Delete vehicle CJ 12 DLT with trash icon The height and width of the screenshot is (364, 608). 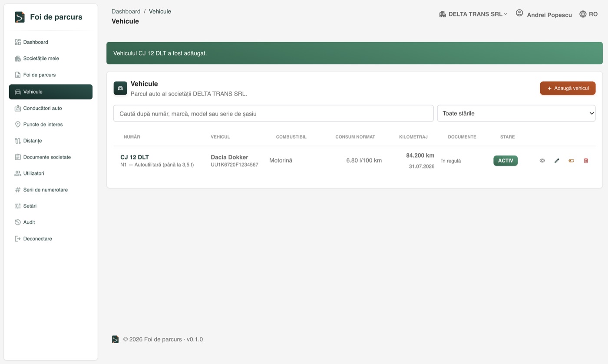click(x=586, y=161)
